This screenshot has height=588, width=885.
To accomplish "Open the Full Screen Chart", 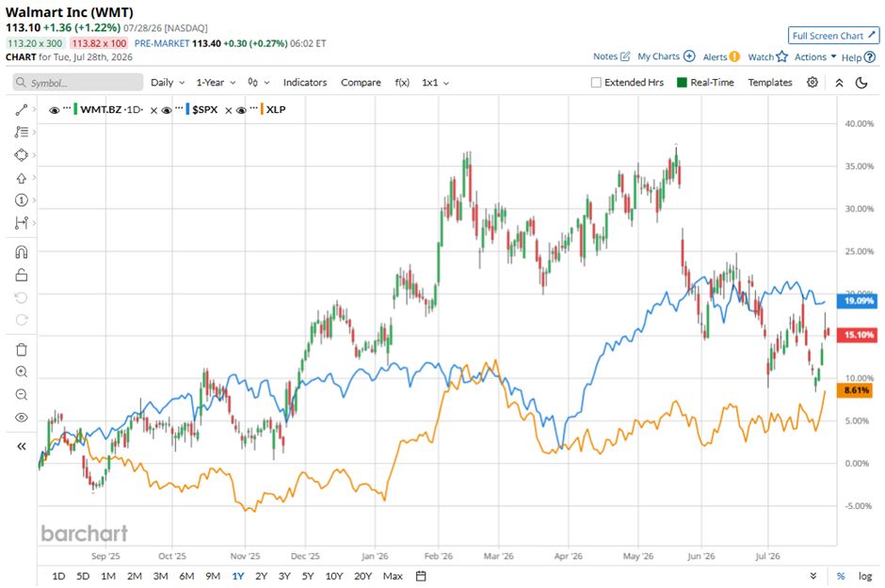I will tap(833, 36).
